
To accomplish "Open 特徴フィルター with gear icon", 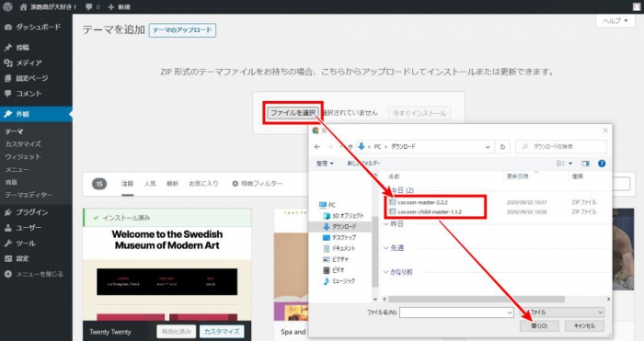I will click(257, 184).
